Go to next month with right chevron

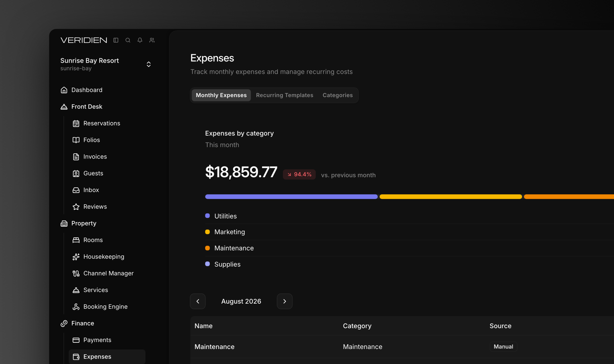point(285,301)
